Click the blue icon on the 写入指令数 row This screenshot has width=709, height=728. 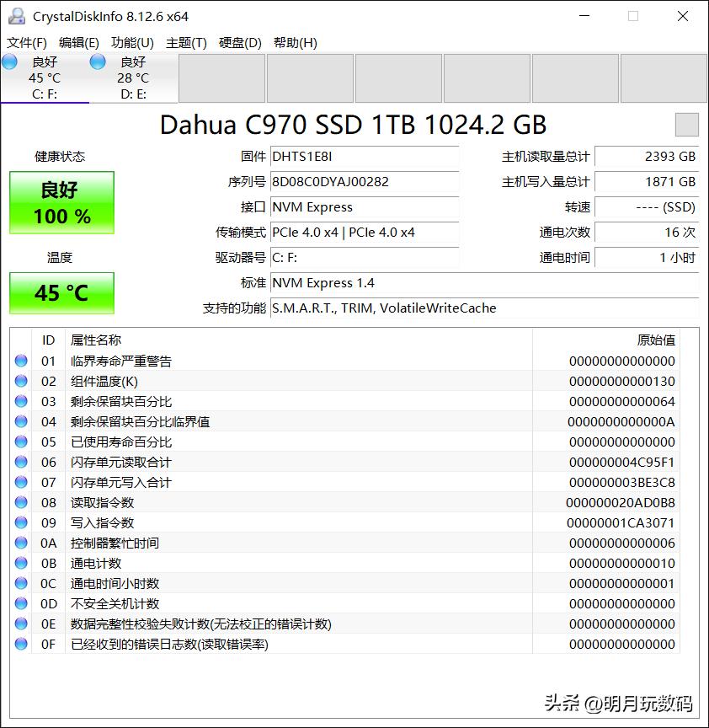tap(21, 522)
